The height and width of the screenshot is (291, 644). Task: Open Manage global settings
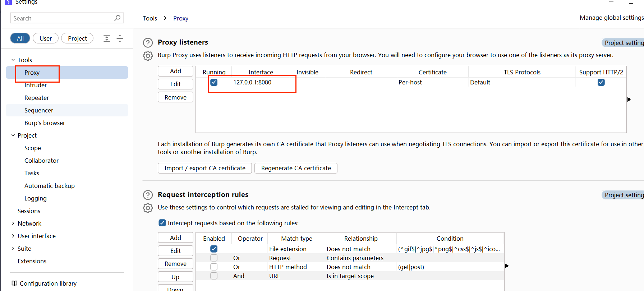coord(612,18)
